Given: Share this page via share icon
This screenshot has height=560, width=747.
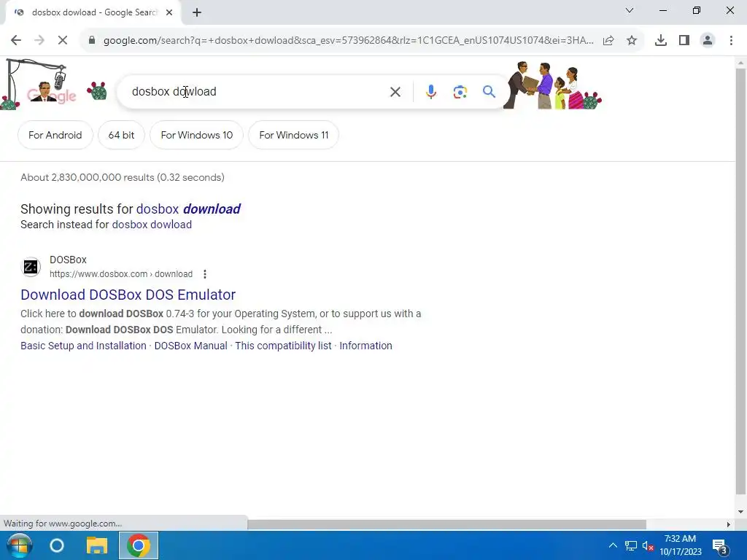Looking at the screenshot, I should click(x=608, y=41).
